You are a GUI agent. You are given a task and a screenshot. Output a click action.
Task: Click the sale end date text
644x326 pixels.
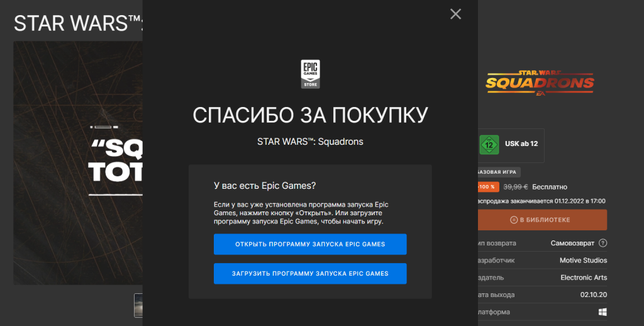(x=541, y=201)
